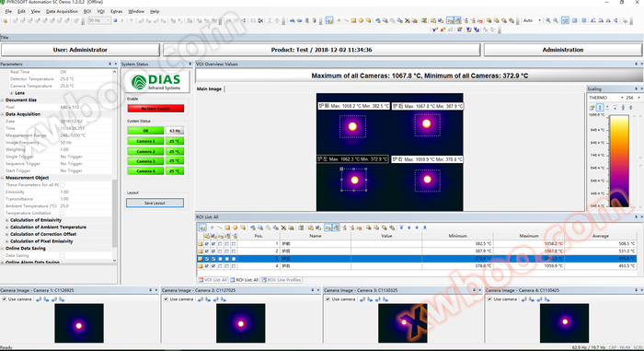Click the blue check-mark icon in second toolbar row

click(435, 29)
